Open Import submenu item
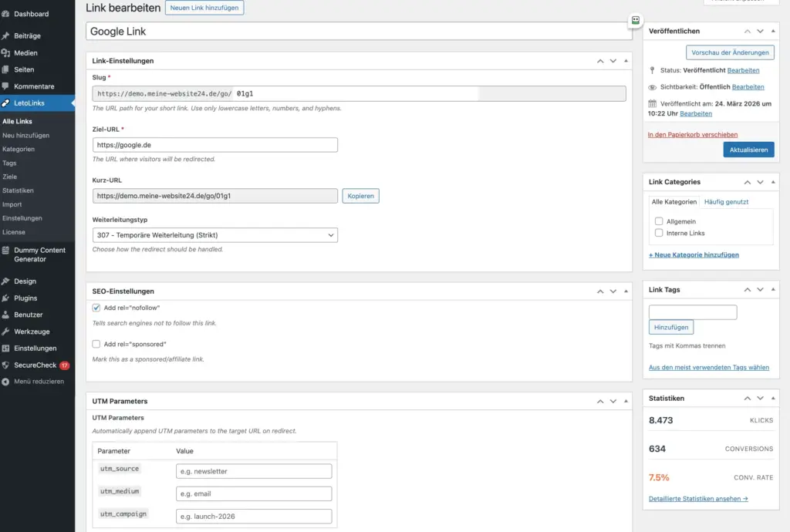Screen dimensions: 790x532 coord(12,204)
